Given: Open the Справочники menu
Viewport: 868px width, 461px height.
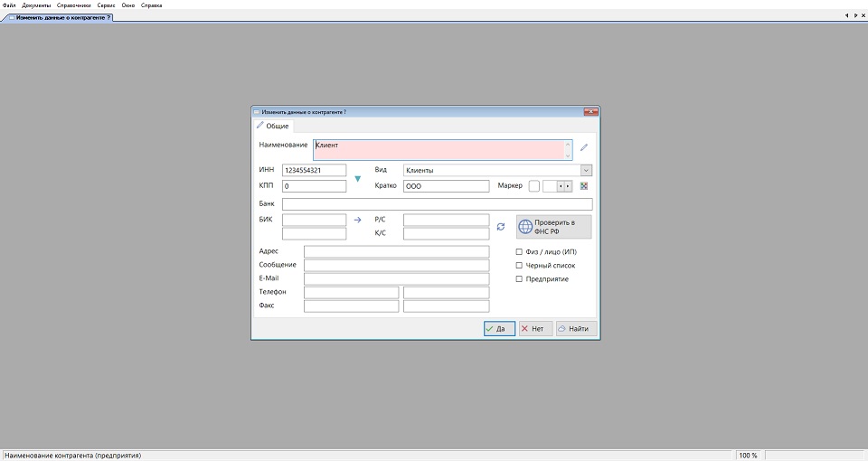Looking at the screenshot, I should click(73, 5).
